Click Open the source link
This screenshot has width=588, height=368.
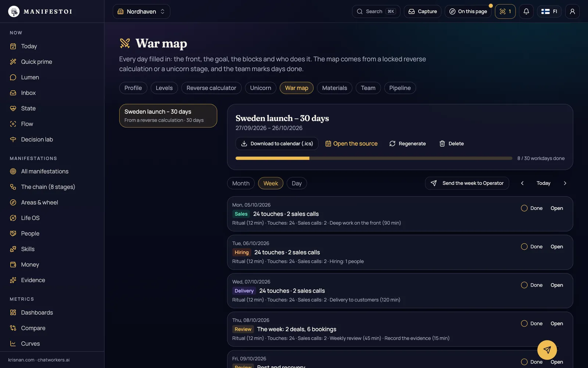tap(351, 144)
